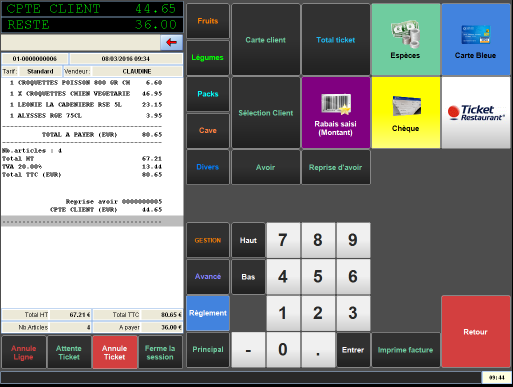The image size is (513, 387).
Task: Select Carte Bleue payment
Action: point(476,39)
